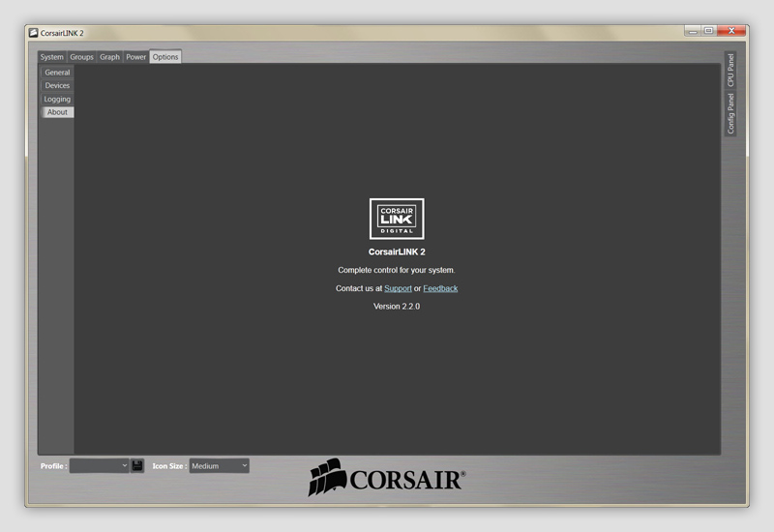Open the Groups tab
Viewport: 774px width, 532px height.
tap(81, 57)
